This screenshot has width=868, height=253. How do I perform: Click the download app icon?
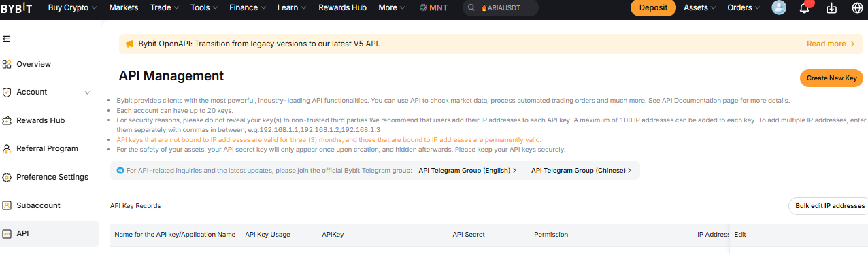pyautogui.click(x=831, y=8)
